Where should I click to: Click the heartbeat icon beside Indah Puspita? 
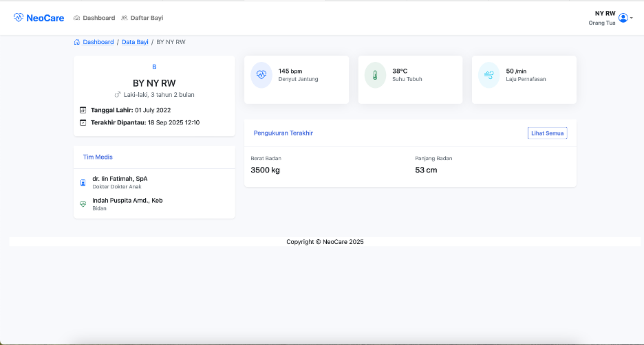(x=83, y=204)
